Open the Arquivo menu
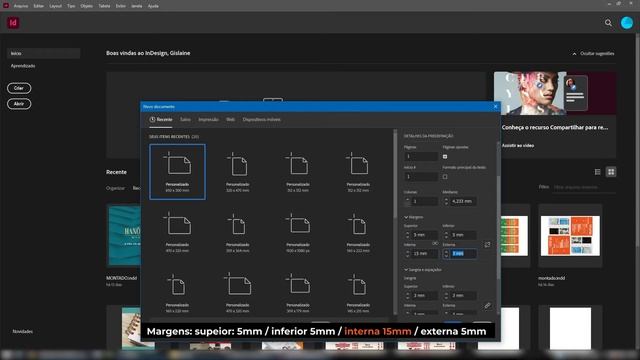The height and width of the screenshot is (360, 640). pos(21,6)
